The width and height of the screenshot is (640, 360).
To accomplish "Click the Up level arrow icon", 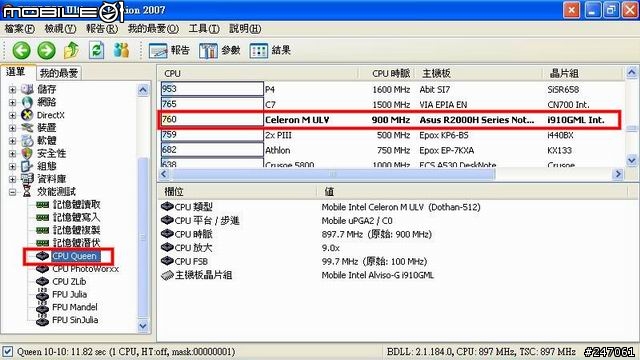I will [71, 50].
